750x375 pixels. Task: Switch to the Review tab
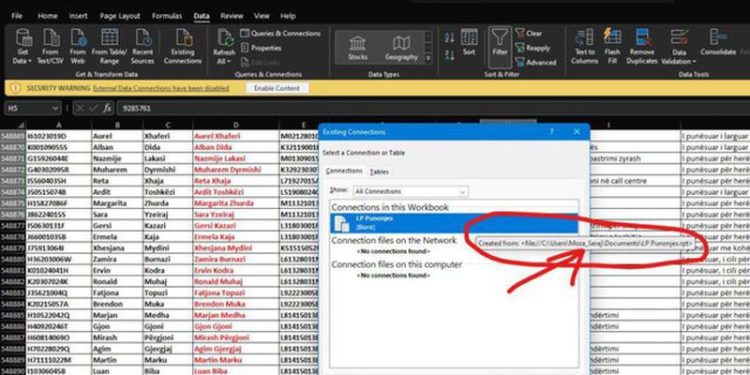coord(232,16)
